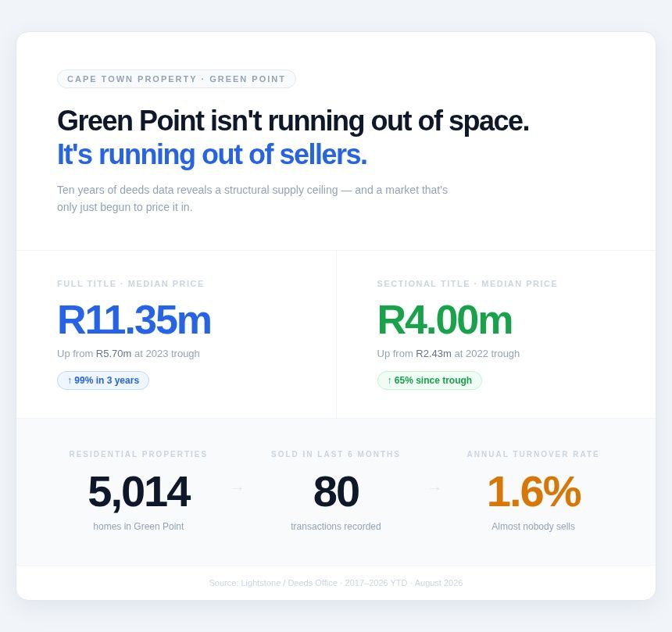The image size is (672, 632).
Task: Click the "99% in 3 years" pill
Action: (x=103, y=380)
